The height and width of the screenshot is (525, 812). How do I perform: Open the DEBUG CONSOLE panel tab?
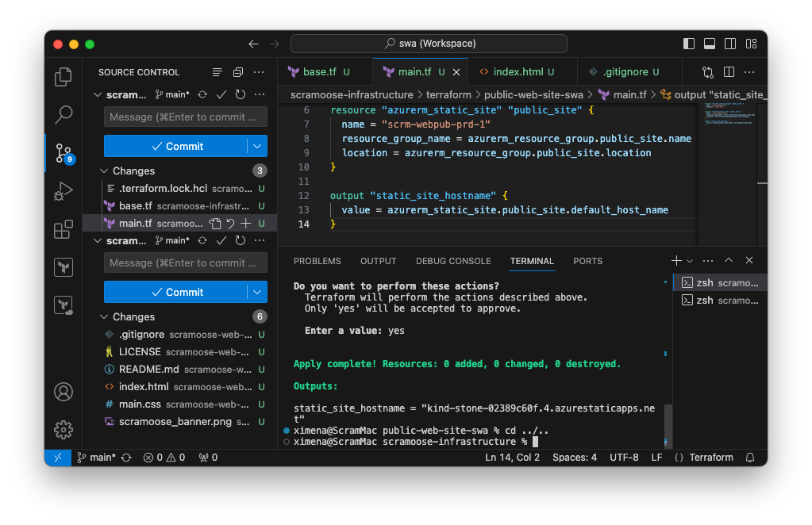point(453,261)
